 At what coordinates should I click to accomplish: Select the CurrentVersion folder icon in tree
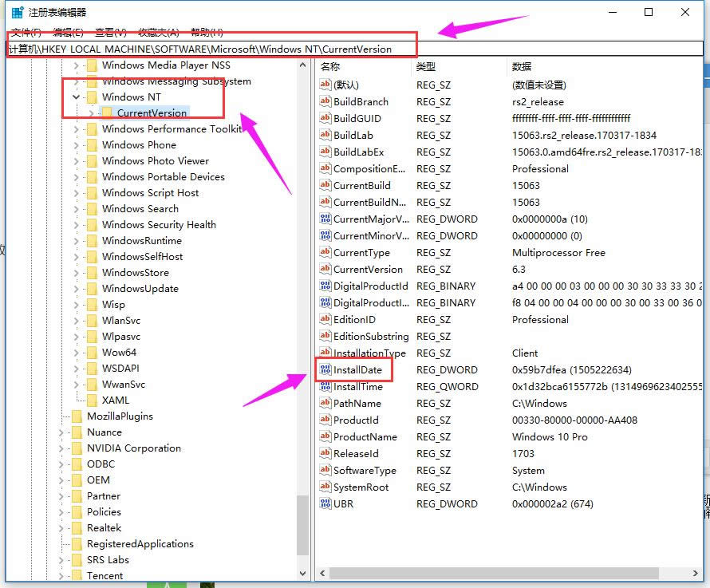click(107, 113)
